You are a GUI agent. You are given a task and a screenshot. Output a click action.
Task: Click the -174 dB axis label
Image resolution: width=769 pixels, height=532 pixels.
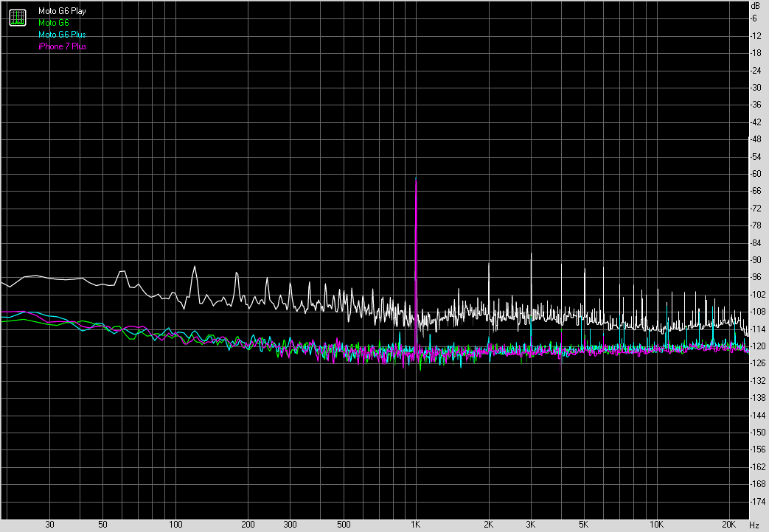click(x=755, y=501)
